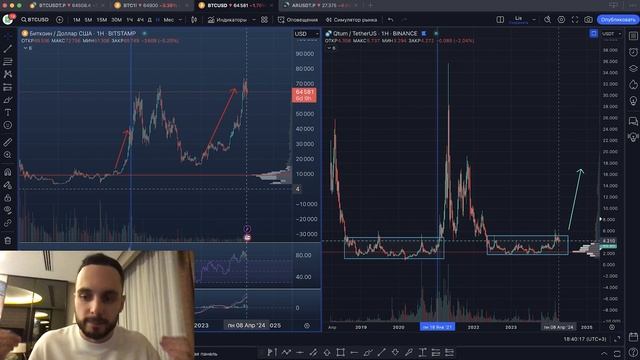Select the forecasting and measurement tools

8,87
